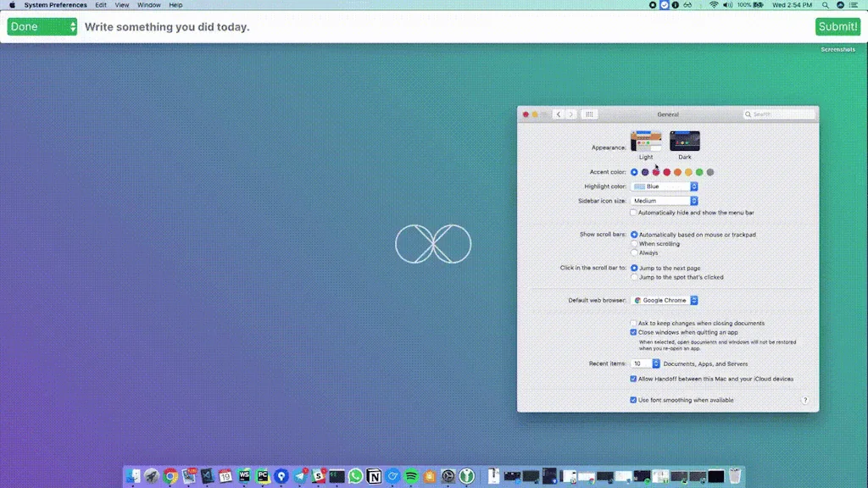Choose Jump to the spot that's clicked

[x=634, y=277]
